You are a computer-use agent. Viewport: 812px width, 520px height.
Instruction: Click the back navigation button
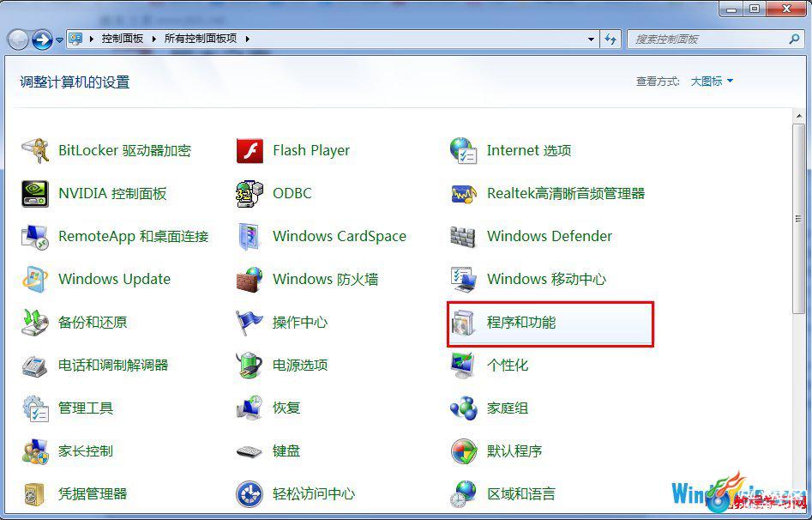pos(18,39)
